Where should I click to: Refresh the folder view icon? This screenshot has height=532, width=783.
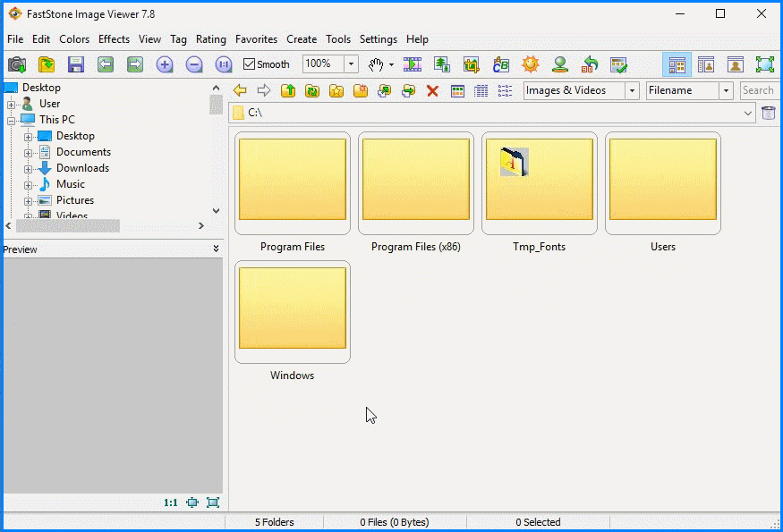[312, 90]
